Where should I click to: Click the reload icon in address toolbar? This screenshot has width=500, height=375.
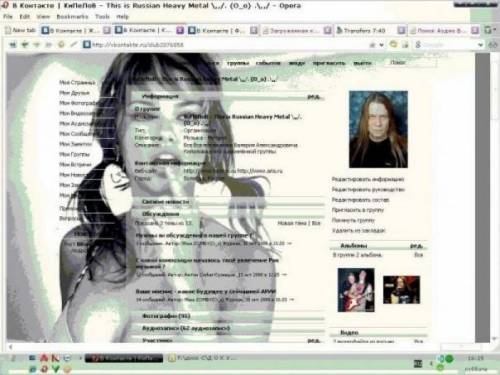click(x=61, y=44)
